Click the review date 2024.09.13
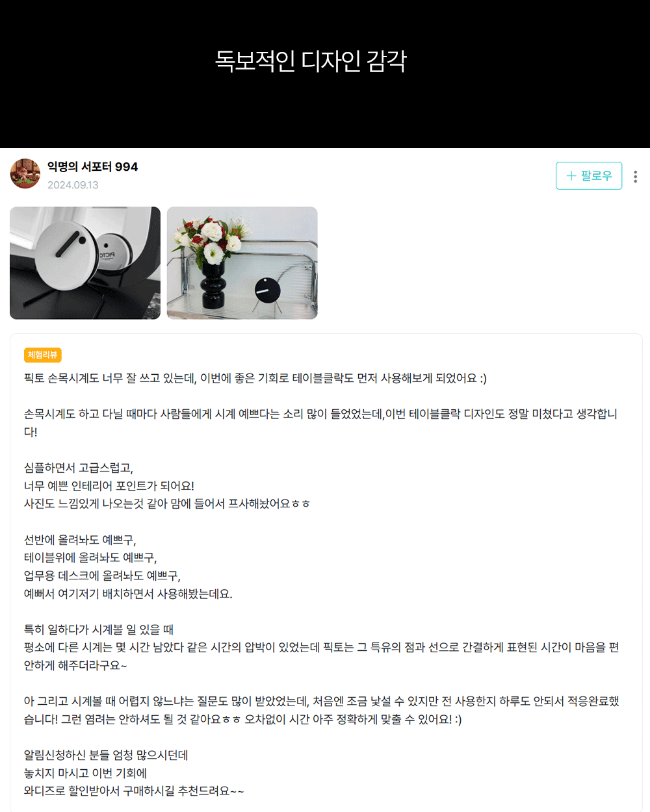Image resolution: width=650 pixels, height=812 pixels. (73, 185)
